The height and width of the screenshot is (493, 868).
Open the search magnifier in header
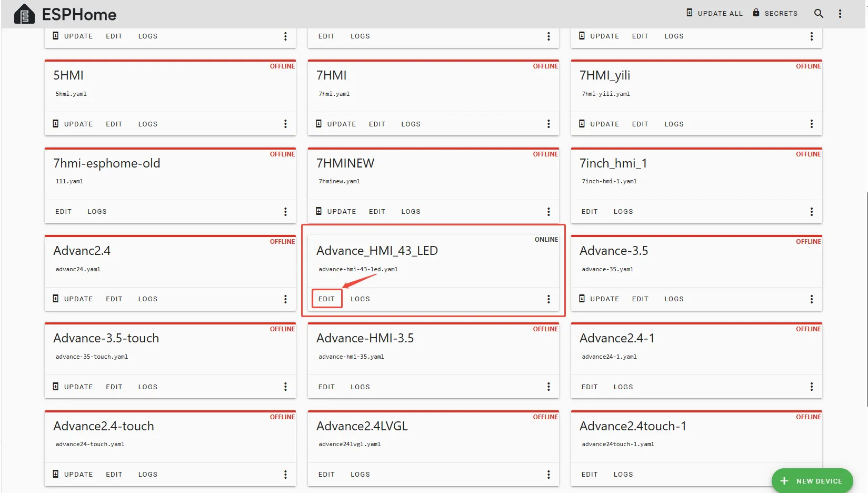point(819,14)
